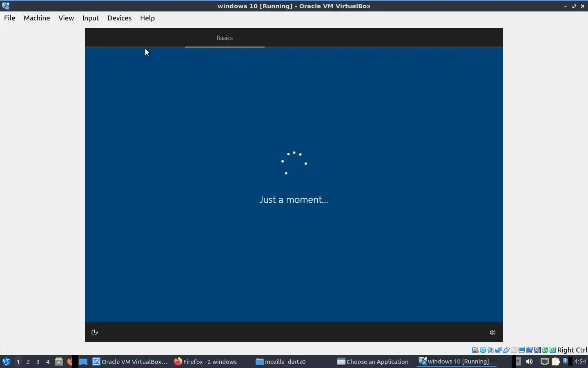Click the Ease of Access icon in setup
The width and height of the screenshot is (588, 368).
coord(95,332)
